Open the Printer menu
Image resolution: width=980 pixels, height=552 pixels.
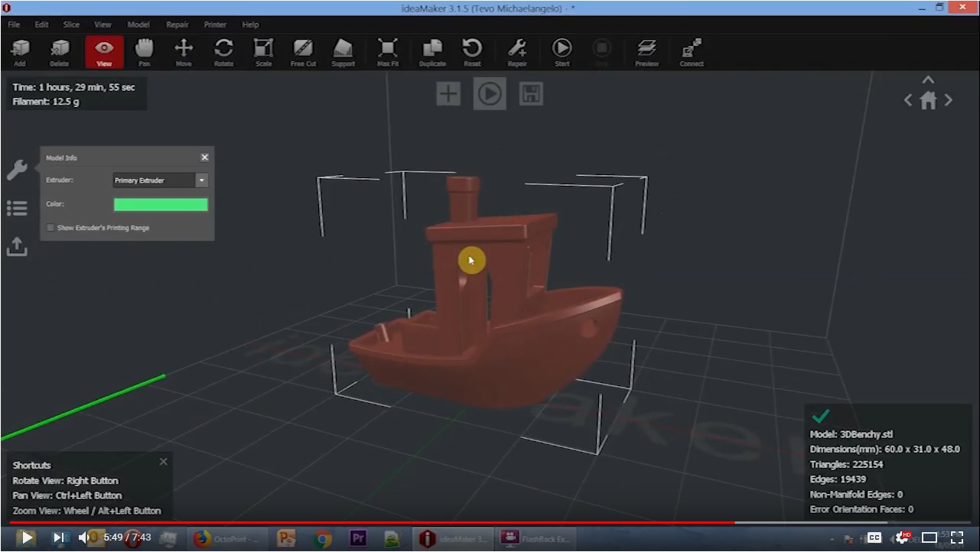(215, 24)
